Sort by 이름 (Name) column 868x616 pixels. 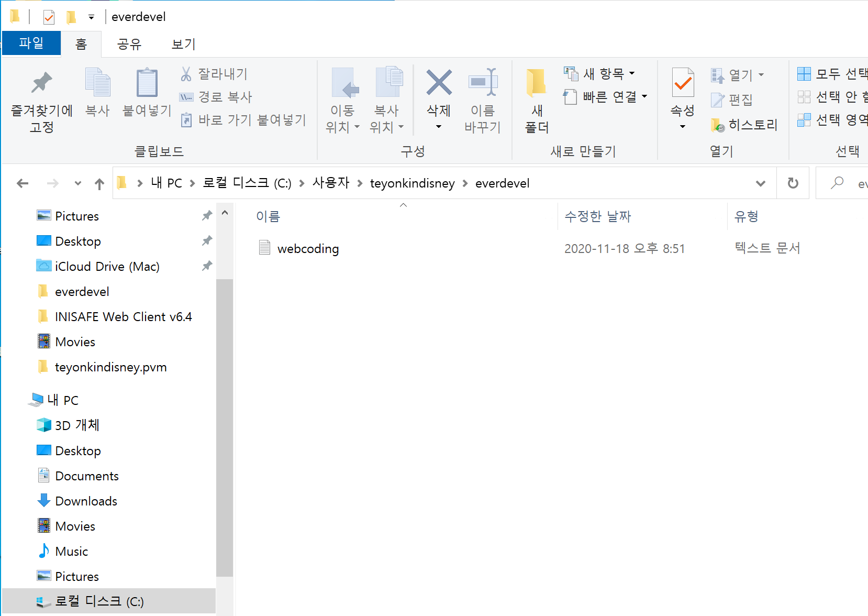[x=268, y=216]
